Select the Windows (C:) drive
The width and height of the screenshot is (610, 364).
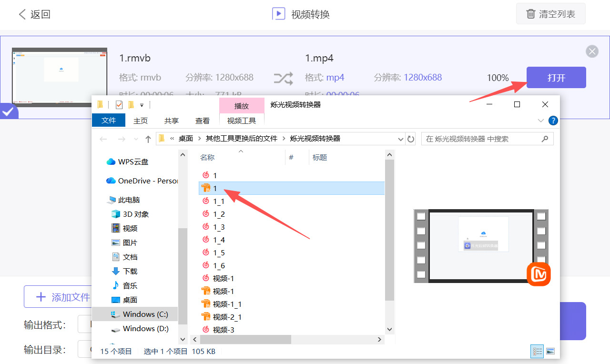[134, 314]
